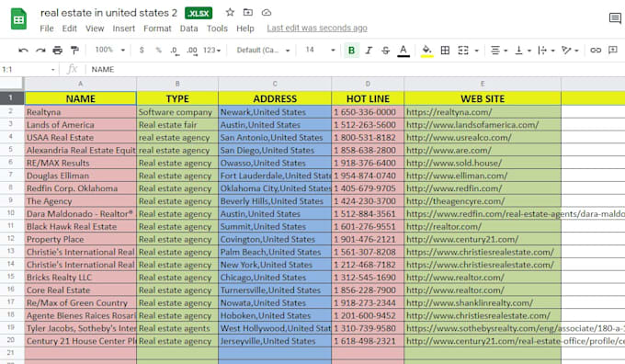Click the name box showing 1:1
Screen dimensions: 625x364
28,69
